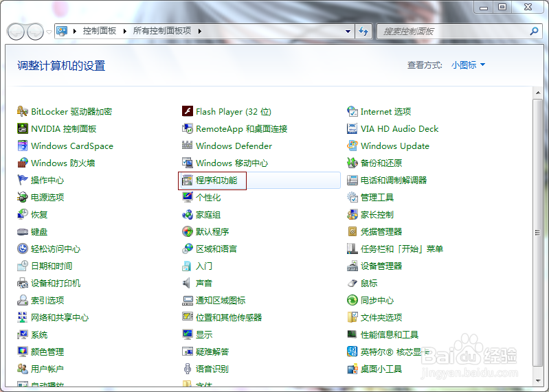549x392 pixels.
Task: Open the 家长控制 link
Action: pos(377,214)
